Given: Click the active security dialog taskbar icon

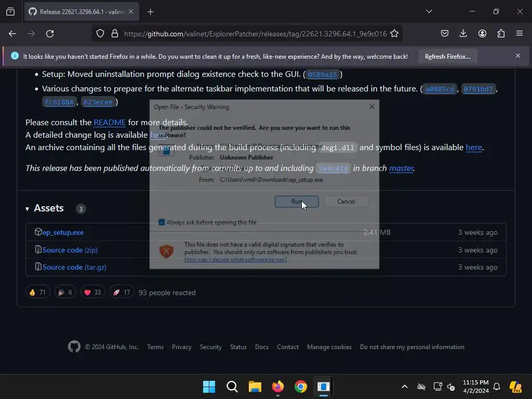Looking at the screenshot, I should 324,387.
